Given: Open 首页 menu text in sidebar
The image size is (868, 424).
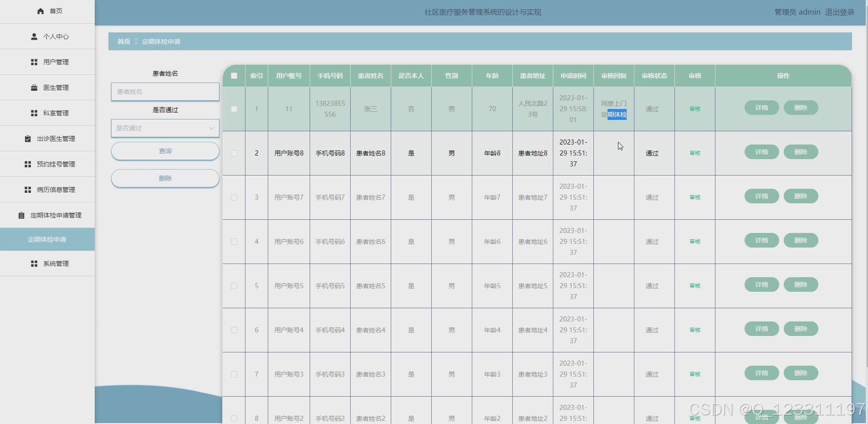Looking at the screenshot, I should coord(56,11).
